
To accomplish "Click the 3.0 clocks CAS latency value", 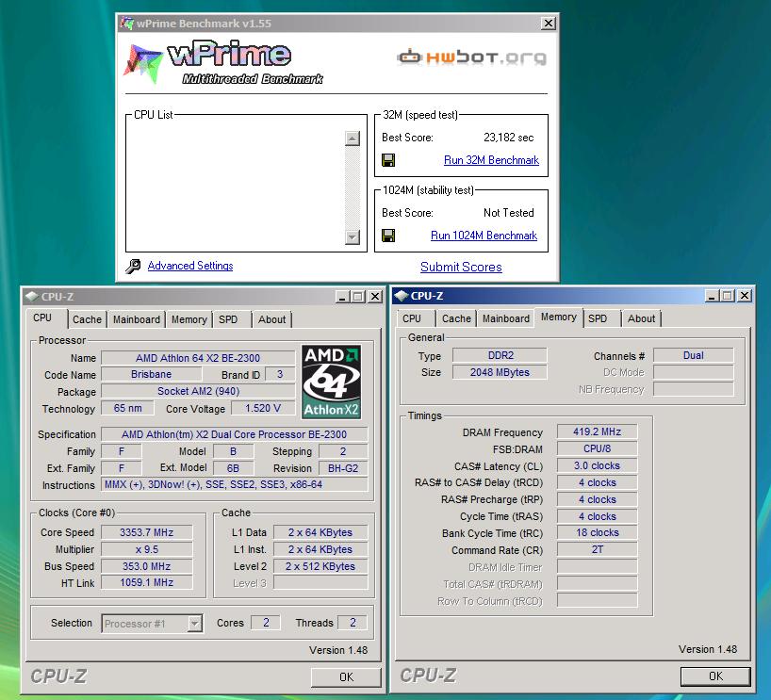I will 597,466.
